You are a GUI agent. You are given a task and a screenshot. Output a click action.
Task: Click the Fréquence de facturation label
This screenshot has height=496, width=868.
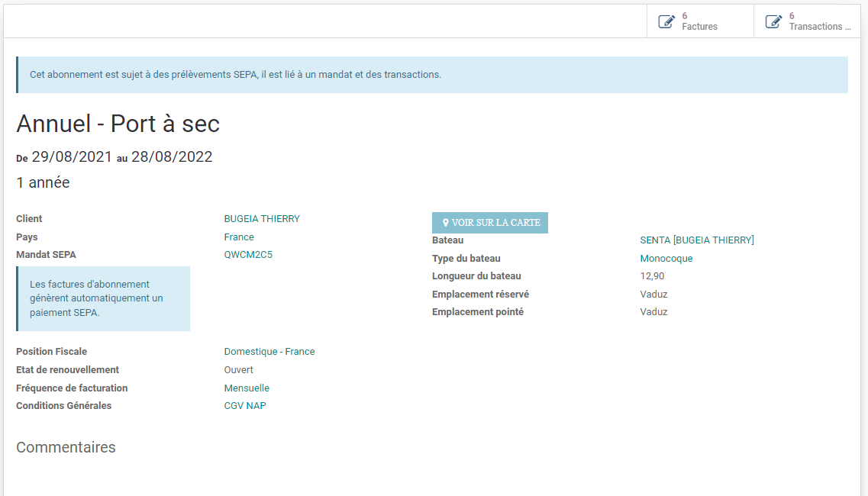click(72, 388)
